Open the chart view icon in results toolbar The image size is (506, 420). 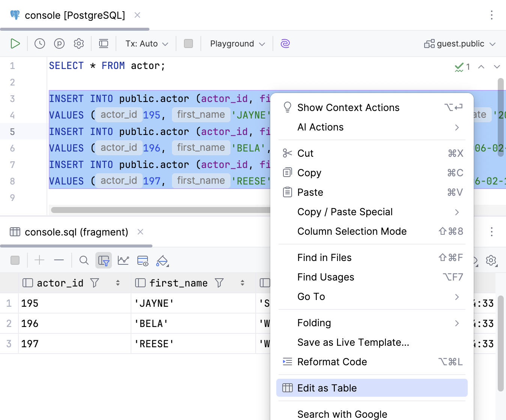[123, 260]
